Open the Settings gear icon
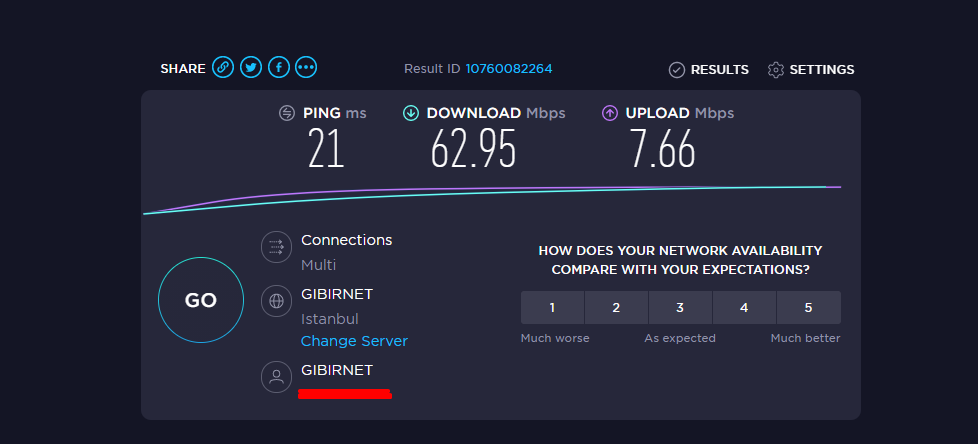978x444 pixels. (x=776, y=70)
